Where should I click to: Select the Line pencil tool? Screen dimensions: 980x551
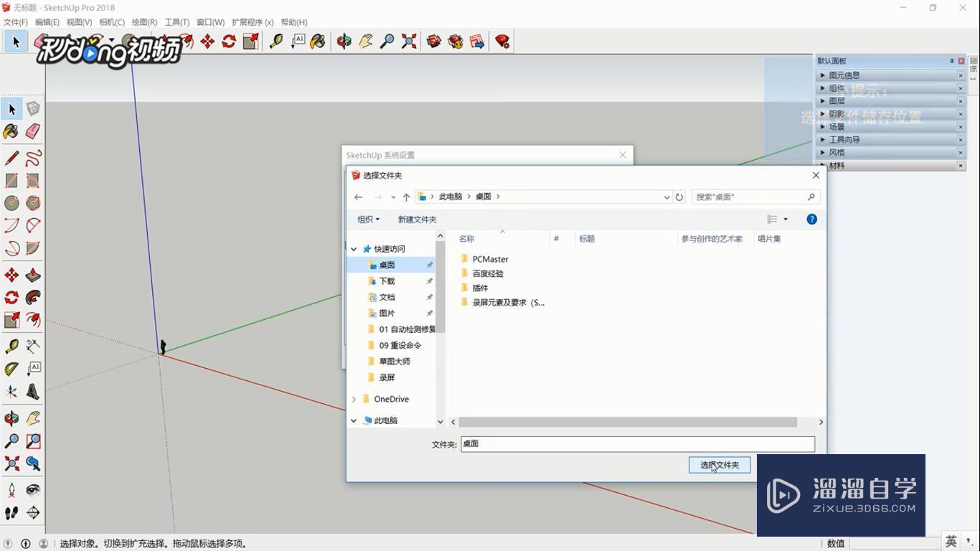tap(11, 158)
